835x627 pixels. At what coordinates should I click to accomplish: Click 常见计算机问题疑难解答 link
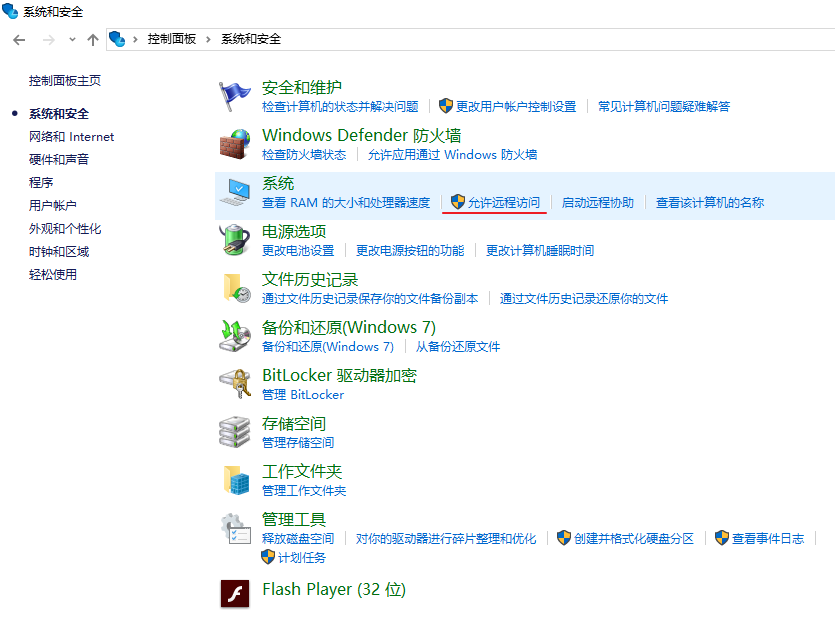(x=664, y=107)
